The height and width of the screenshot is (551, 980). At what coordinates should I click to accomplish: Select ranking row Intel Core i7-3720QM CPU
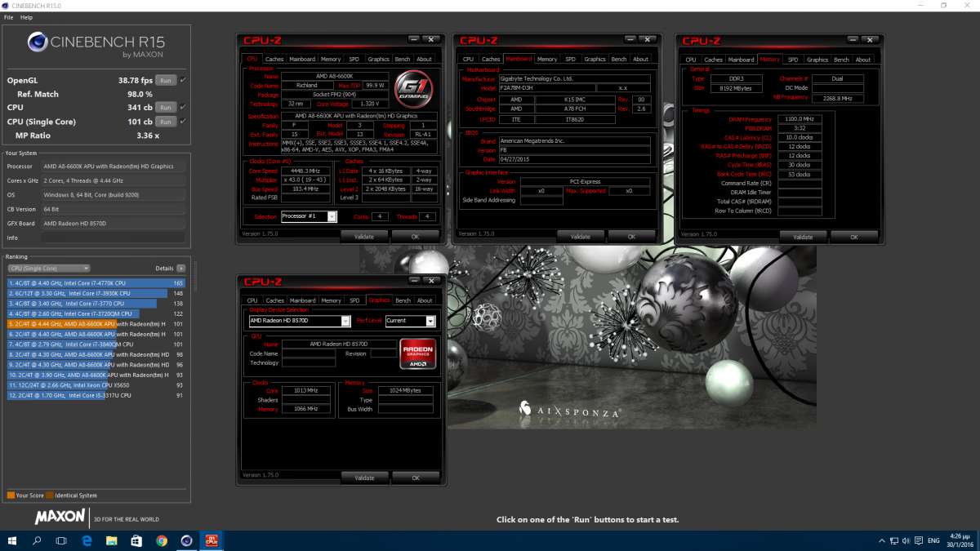click(x=96, y=313)
